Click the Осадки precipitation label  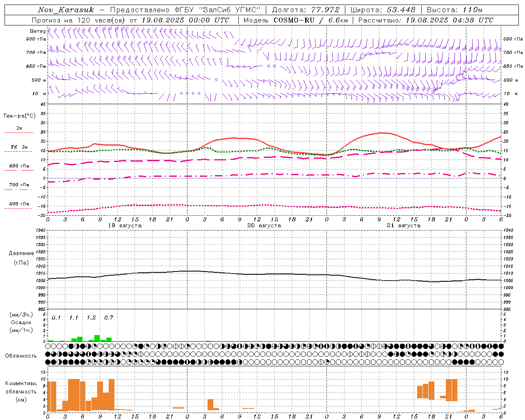21,322
